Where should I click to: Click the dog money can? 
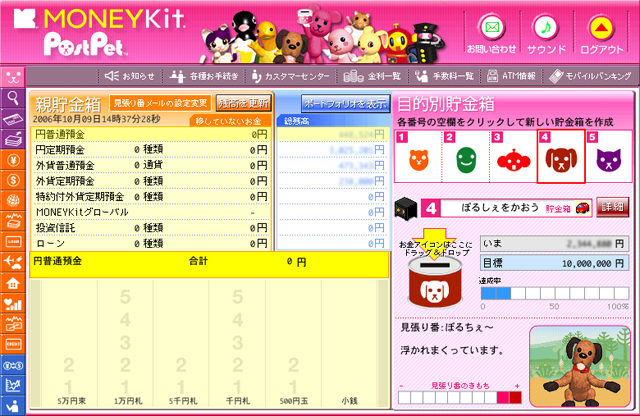point(435,283)
